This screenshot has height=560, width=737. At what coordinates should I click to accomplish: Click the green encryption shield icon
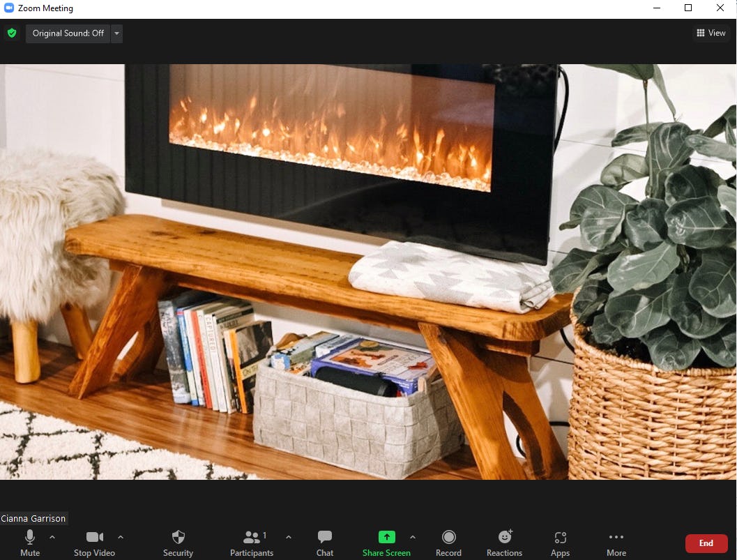(12, 33)
